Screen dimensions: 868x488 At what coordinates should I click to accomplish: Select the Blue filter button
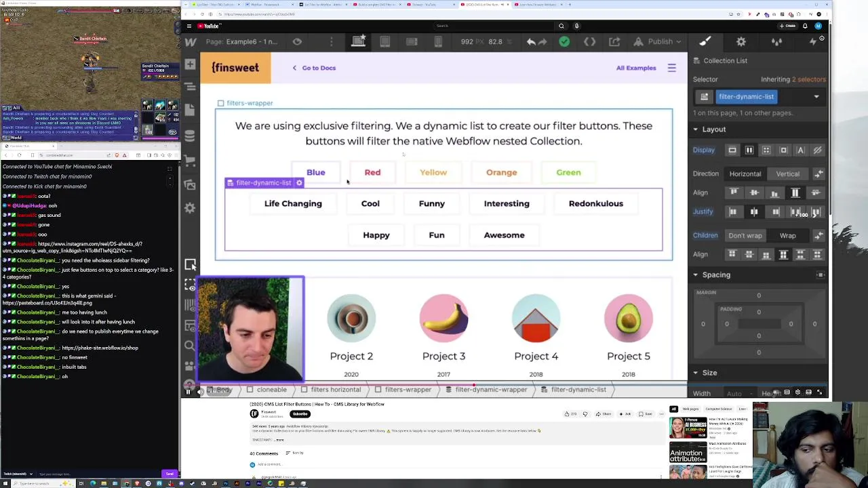(x=316, y=172)
